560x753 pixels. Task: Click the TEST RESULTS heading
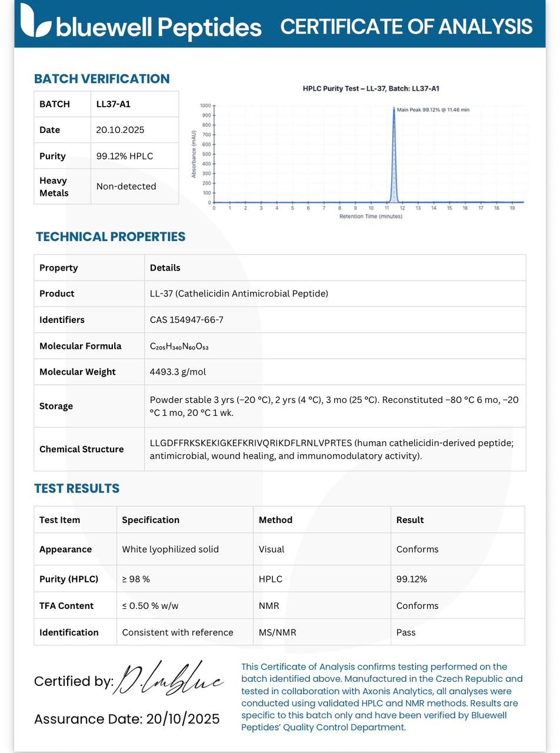77,489
